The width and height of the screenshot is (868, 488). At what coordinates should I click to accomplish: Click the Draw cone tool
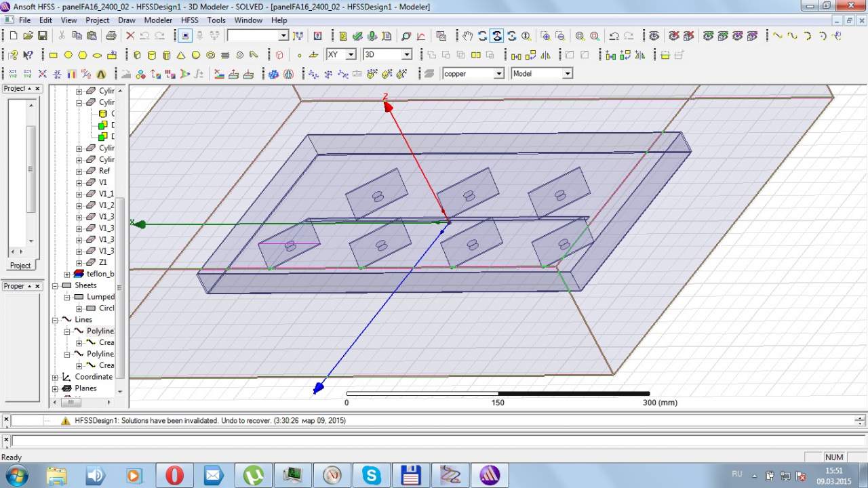tap(181, 55)
